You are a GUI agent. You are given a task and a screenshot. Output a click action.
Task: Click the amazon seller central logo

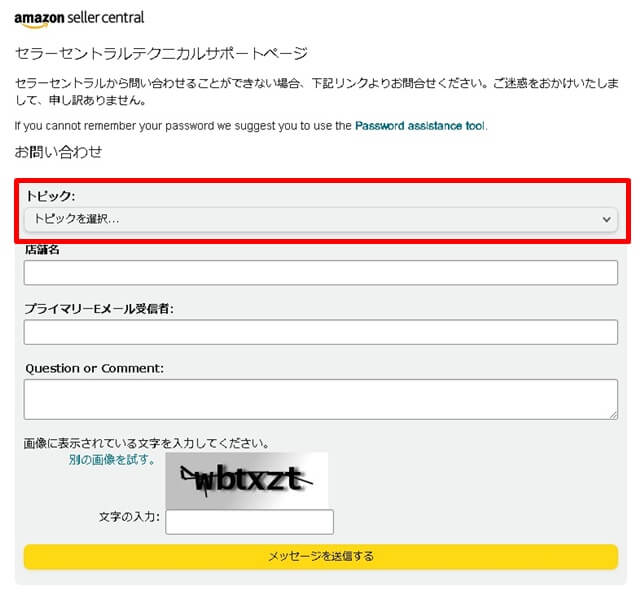pos(79,19)
